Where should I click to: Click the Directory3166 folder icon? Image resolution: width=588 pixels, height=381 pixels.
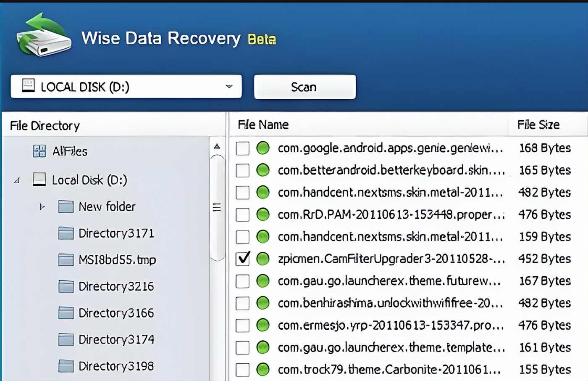pos(66,313)
